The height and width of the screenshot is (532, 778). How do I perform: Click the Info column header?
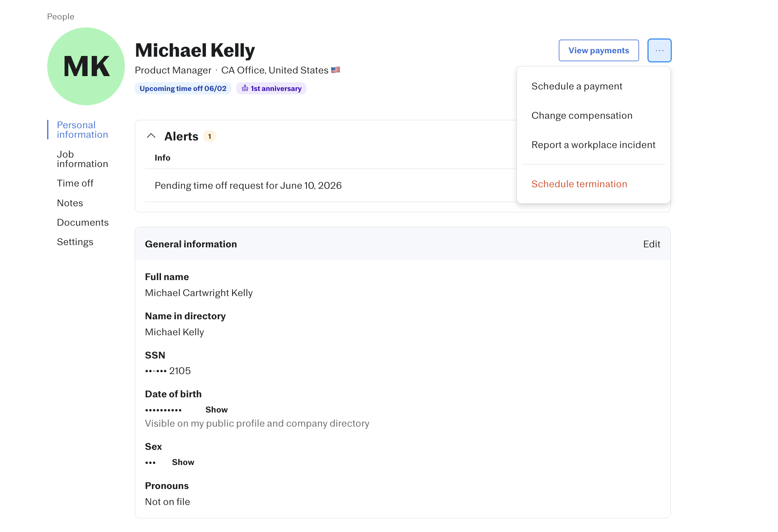[x=163, y=158]
